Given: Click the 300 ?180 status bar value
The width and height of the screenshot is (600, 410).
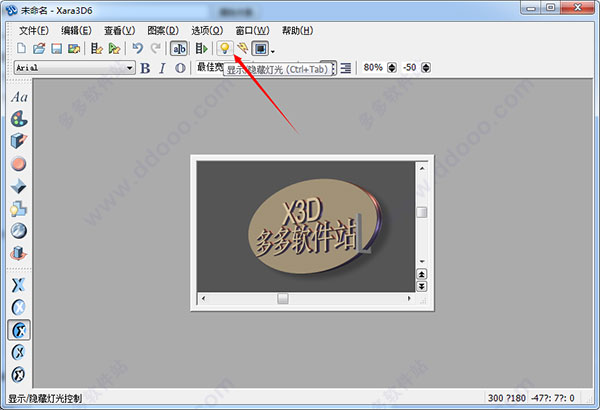Looking at the screenshot, I should click(507, 398).
